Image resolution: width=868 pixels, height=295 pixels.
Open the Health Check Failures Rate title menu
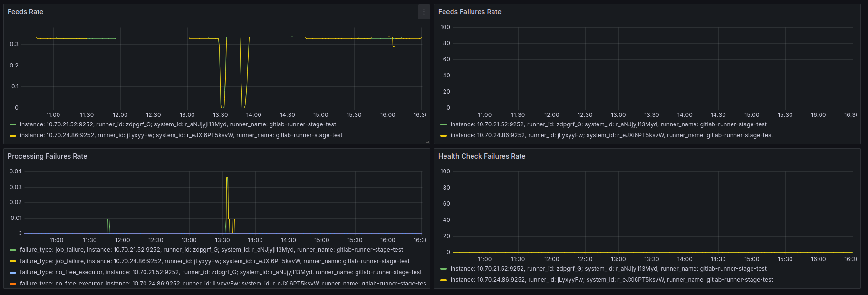tap(482, 156)
